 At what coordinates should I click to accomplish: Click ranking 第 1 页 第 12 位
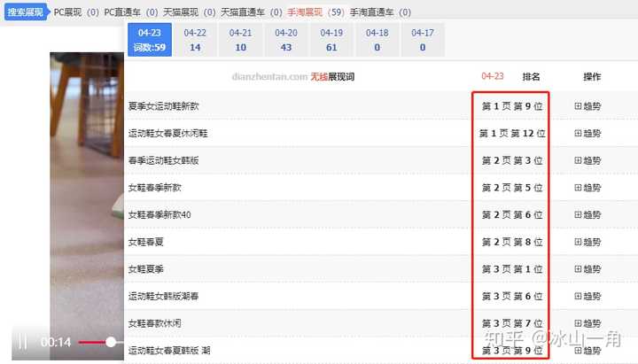tap(512, 134)
